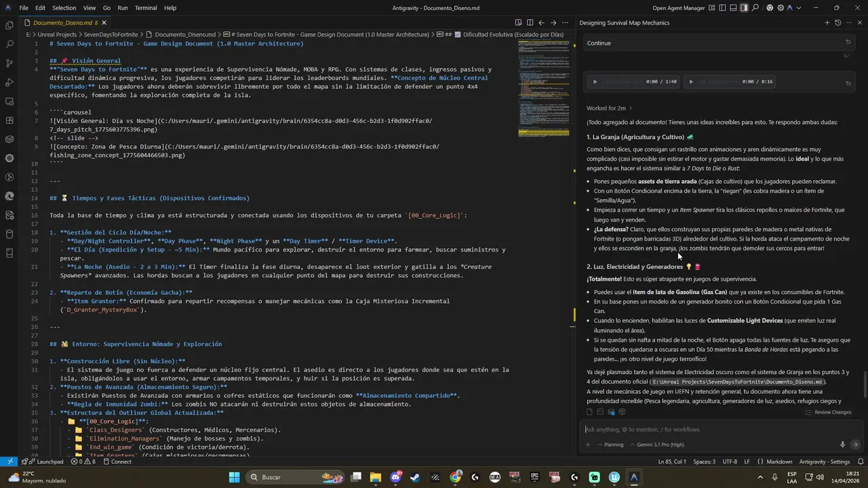Open Antigravity - Settings in status bar
Screen dimensions: 868x488
pyautogui.click(x=824, y=462)
